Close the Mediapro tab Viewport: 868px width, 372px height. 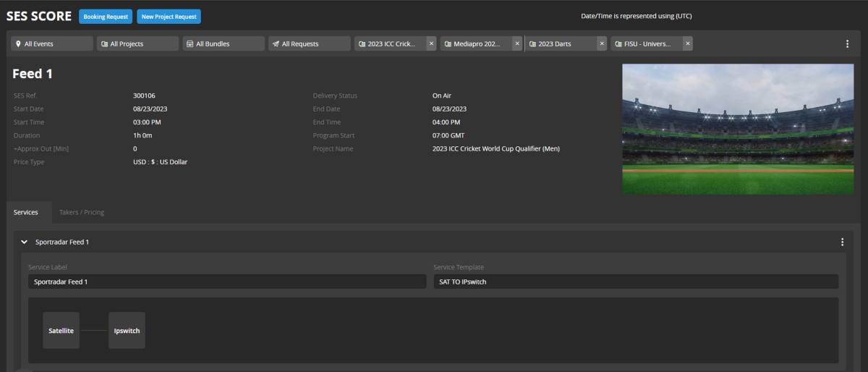[x=516, y=43]
